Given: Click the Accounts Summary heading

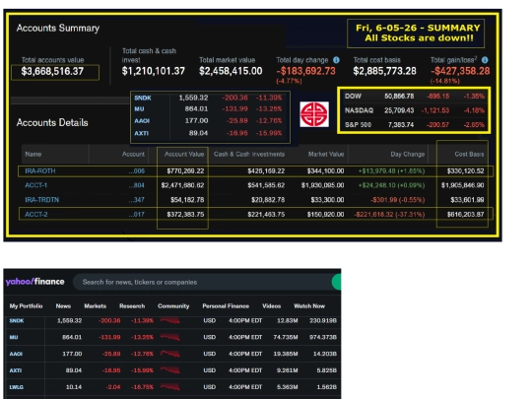Looking at the screenshot, I should pos(58,29).
